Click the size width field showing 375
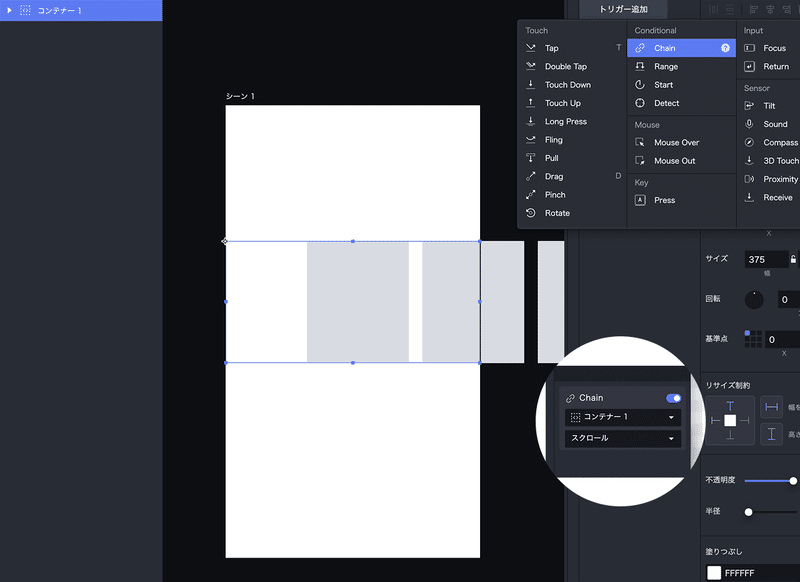 (x=766, y=259)
